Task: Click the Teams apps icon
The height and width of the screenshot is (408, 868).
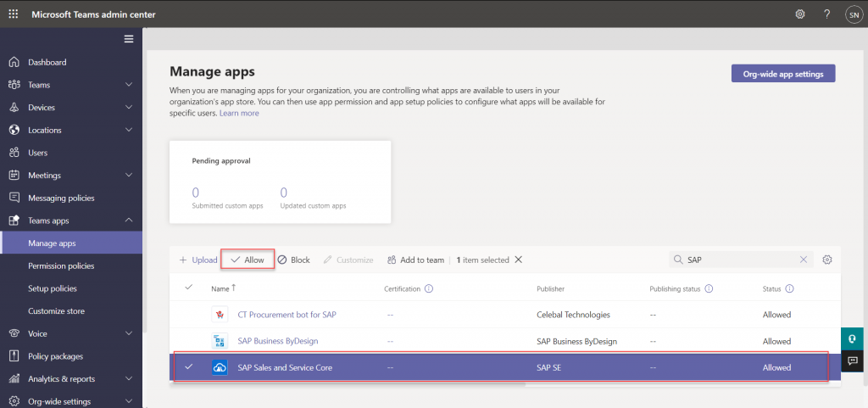Action: click(14, 221)
